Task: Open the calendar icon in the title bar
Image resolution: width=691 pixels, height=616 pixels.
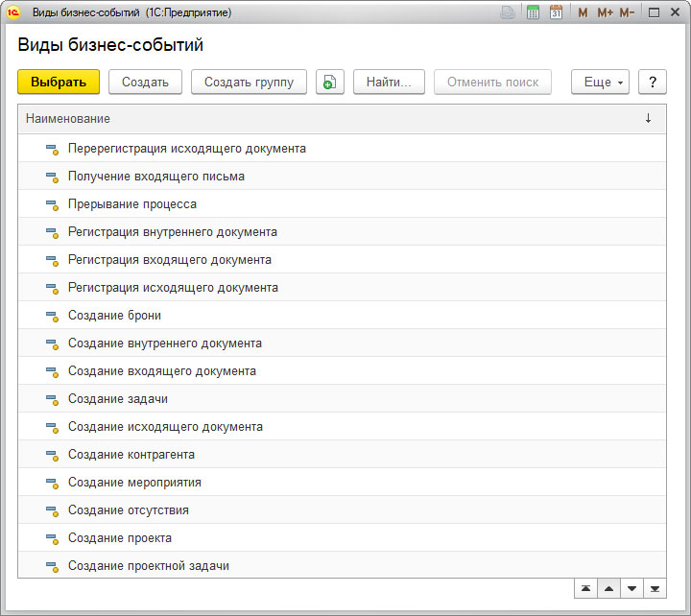Action: [x=556, y=12]
